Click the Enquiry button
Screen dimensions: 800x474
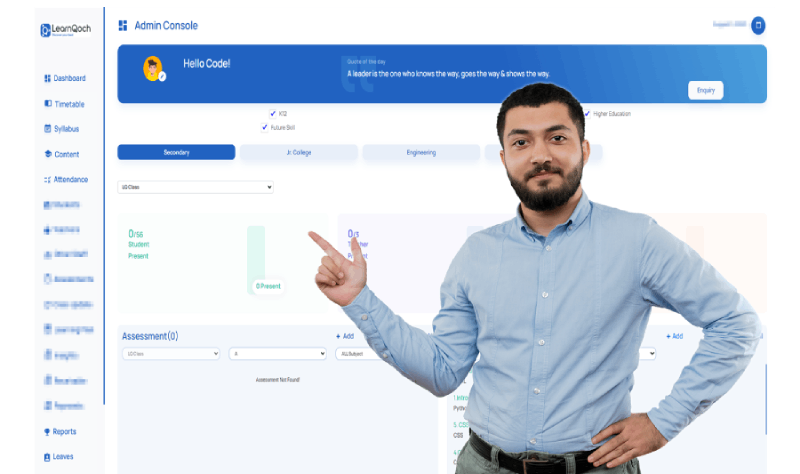(x=706, y=90)
